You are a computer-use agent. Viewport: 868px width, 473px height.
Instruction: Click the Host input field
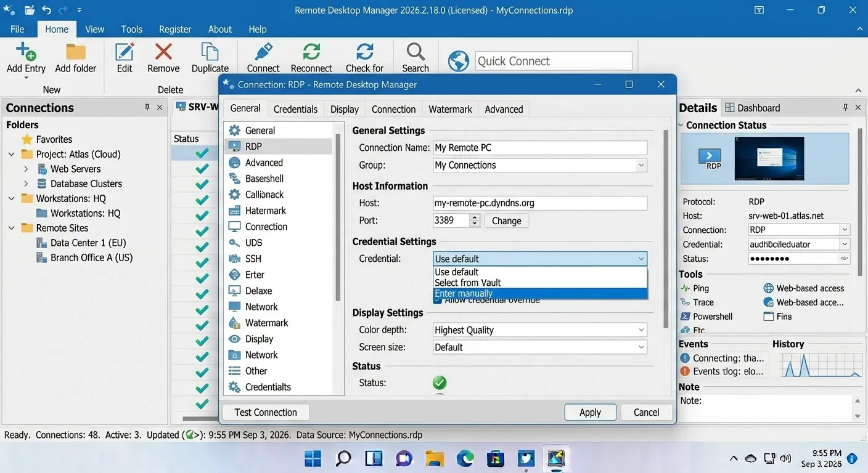(x=540, y=203)
